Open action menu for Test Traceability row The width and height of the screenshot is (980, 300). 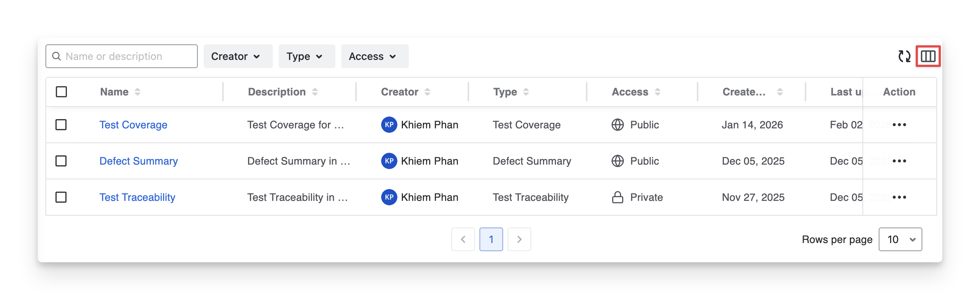click(x=899, y=197)
